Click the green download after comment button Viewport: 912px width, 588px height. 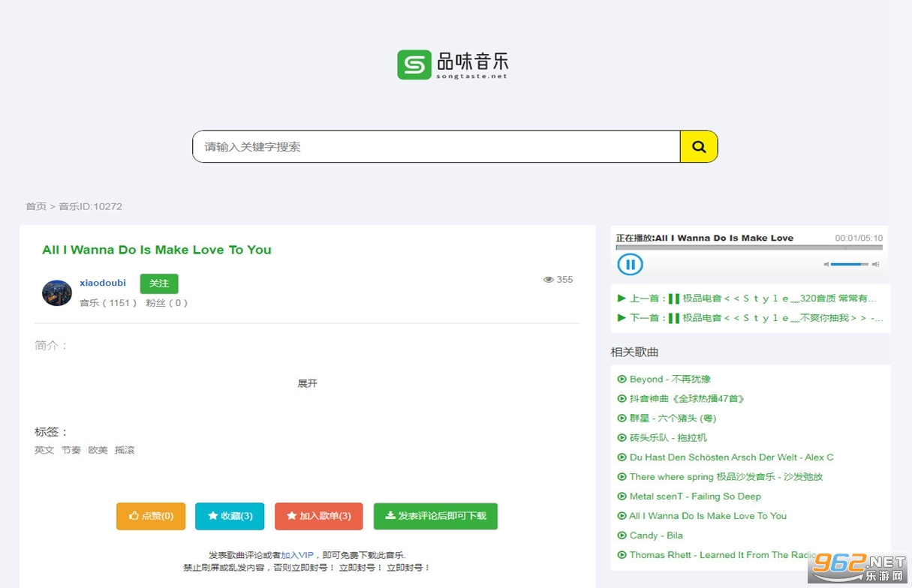coord(435,516)
